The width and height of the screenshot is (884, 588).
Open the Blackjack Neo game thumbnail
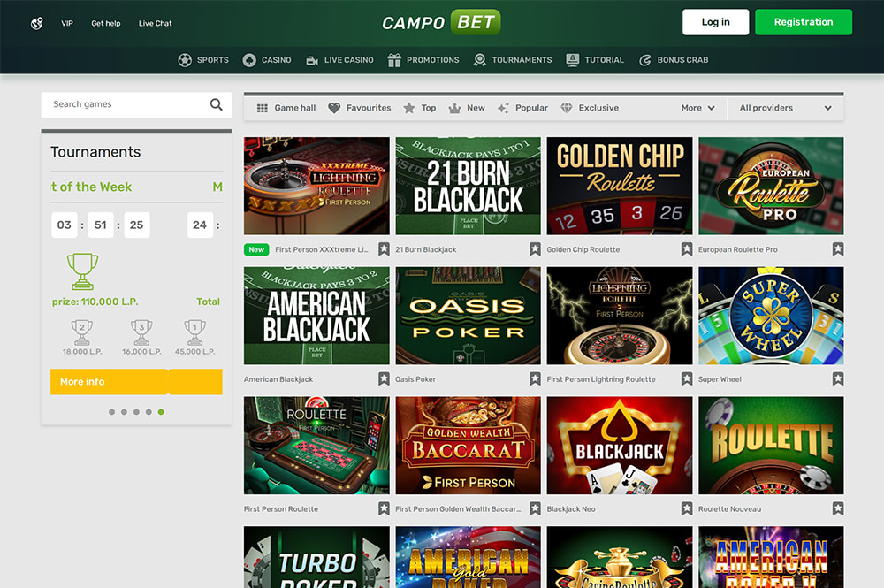coord(620,446)
